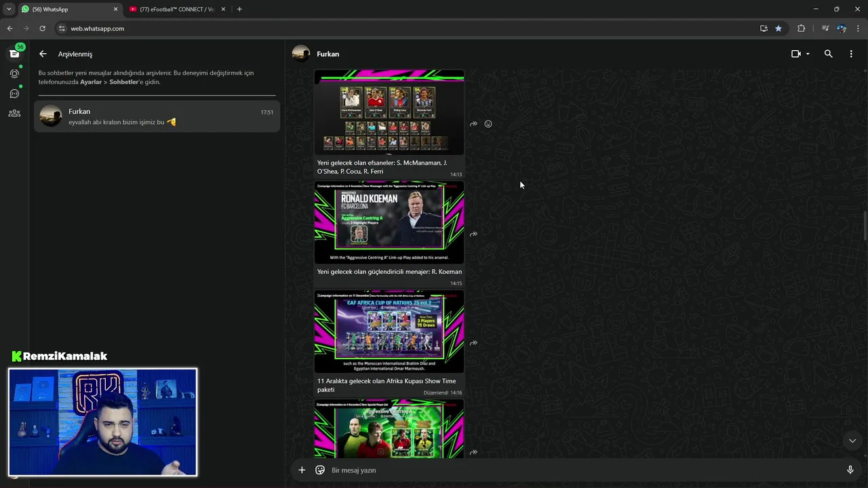This screenshot has height=488, width=868.
Task: Bookmark this page star icon
Action: (778, 28)
